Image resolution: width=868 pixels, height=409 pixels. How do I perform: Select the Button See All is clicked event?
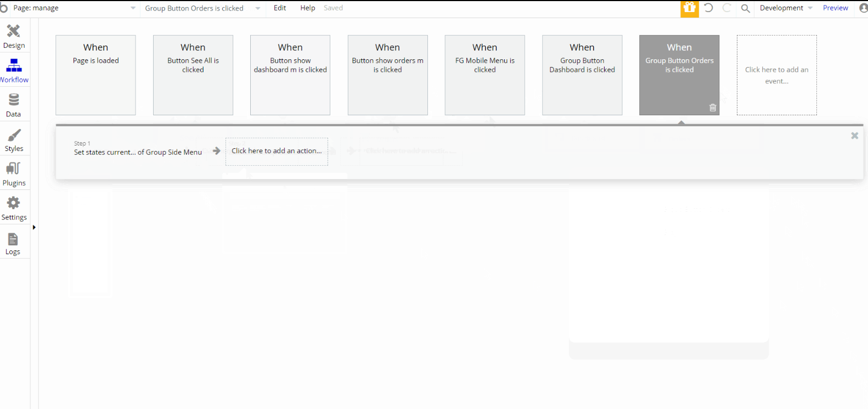tap(193, 75)
